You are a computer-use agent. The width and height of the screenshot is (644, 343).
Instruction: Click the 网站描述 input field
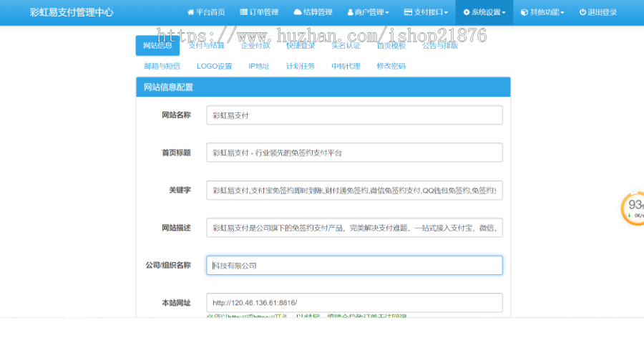click(x=354, y=228)
